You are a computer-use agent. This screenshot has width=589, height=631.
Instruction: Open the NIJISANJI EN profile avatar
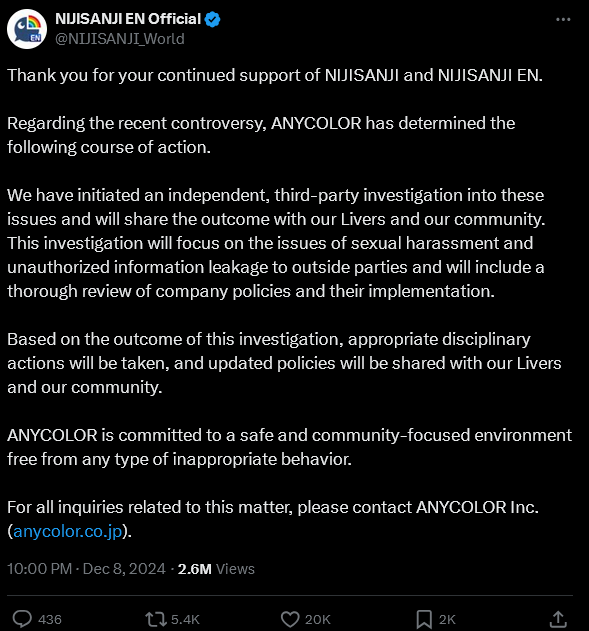pyautogui.click(x=27, y=29)
